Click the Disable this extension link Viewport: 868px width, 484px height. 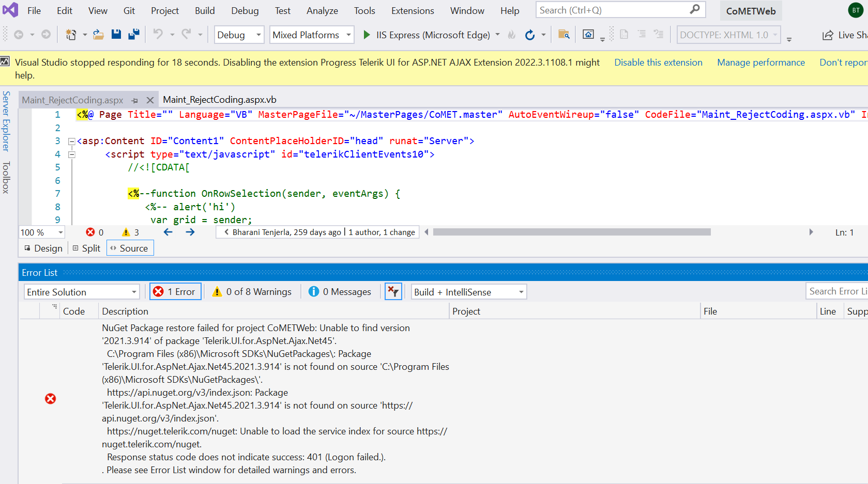[x=658, y=63]
